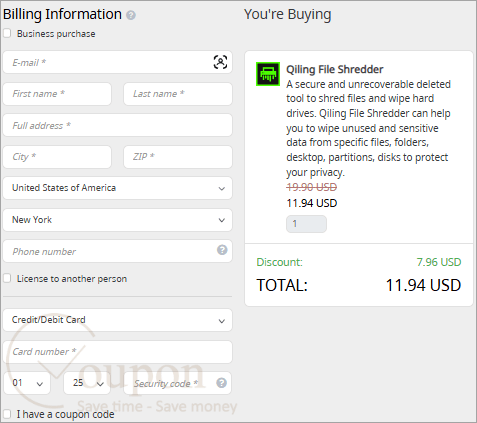This screenshot has width=477, height=423.
Task: Expand the New York state dropdown
Action: pyautogui.click(x=117, y=220)
